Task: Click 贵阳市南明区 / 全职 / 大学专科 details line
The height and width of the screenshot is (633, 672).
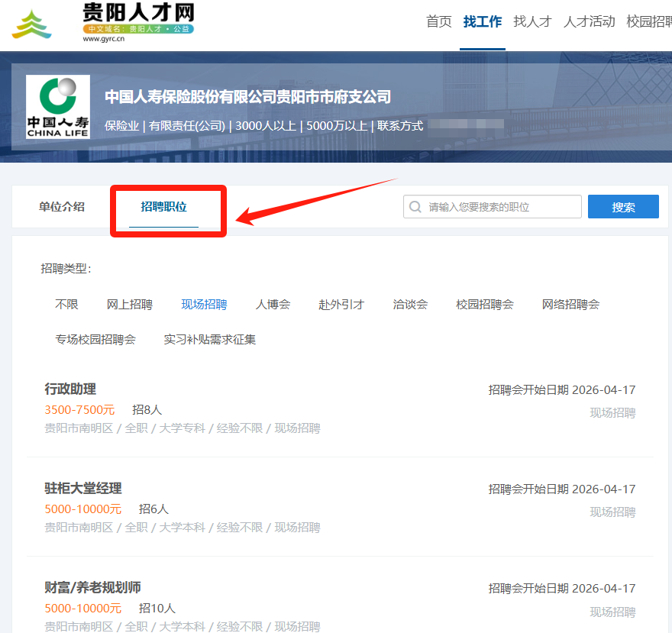Action: coord(183,428)
